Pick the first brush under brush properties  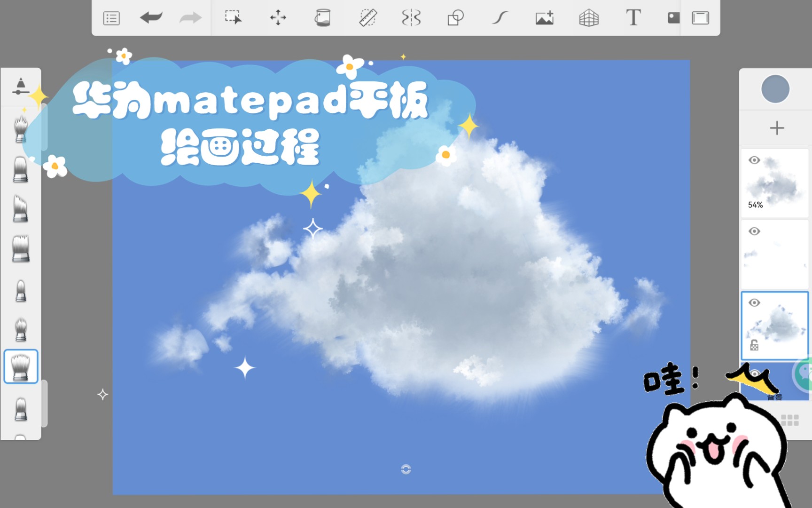click(21, 128)
